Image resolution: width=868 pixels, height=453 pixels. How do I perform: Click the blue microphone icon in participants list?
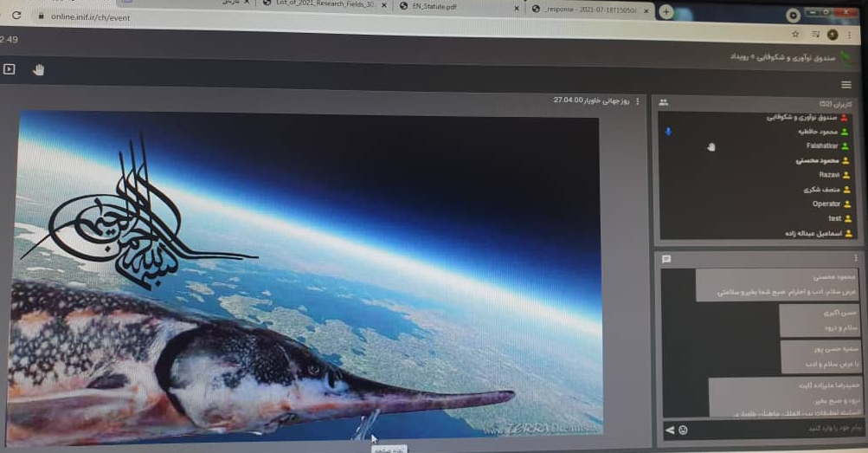pyautogui.click(x=667, y=132)
